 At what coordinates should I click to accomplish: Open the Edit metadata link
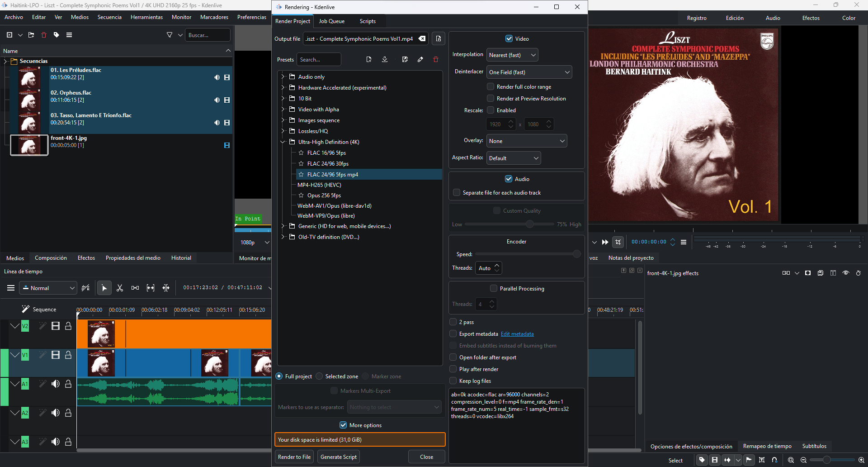click(517, 334)
